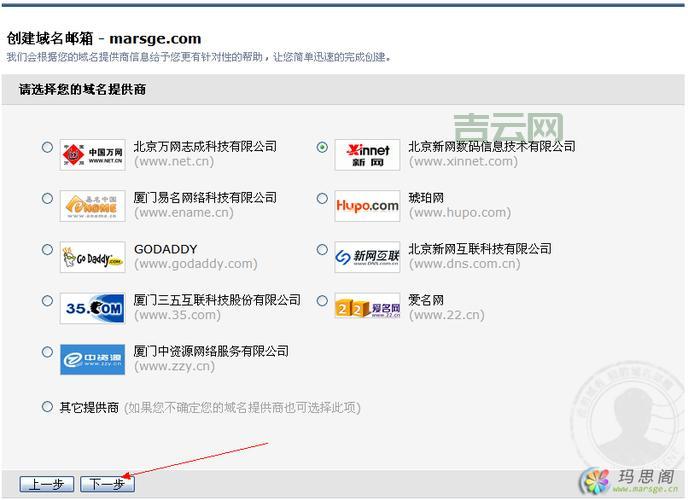Click the (www.35.com) URL text
This screenshot has width=688, height=500.
tap(177, 315)
